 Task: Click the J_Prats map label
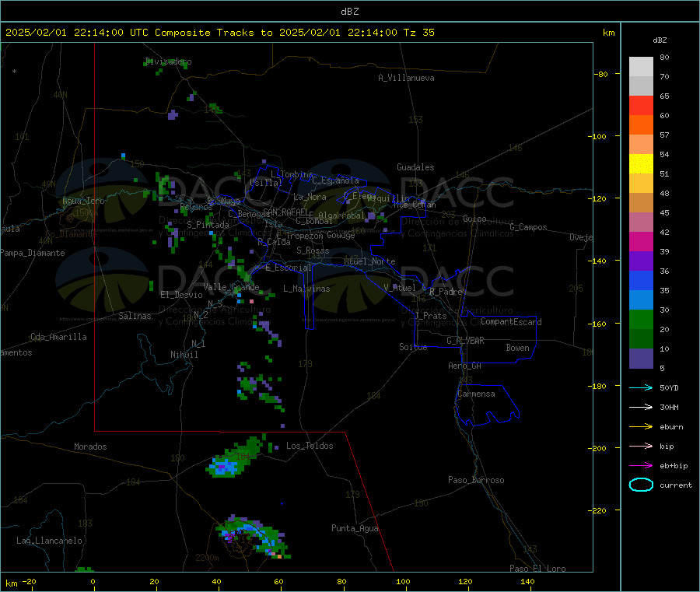pos(430,316)
